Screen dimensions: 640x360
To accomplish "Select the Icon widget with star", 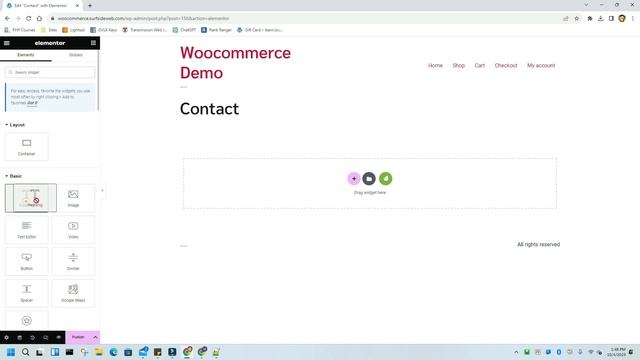I will 27,321.
